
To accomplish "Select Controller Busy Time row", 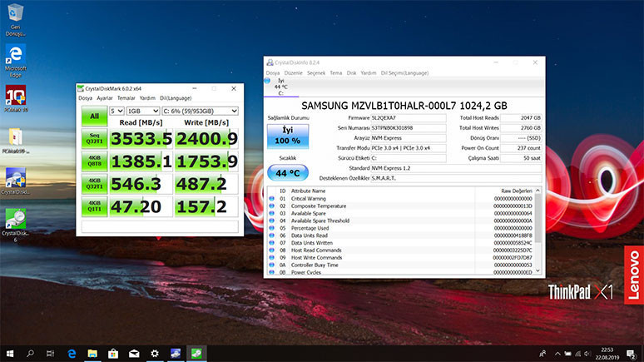I will (401, 265).
